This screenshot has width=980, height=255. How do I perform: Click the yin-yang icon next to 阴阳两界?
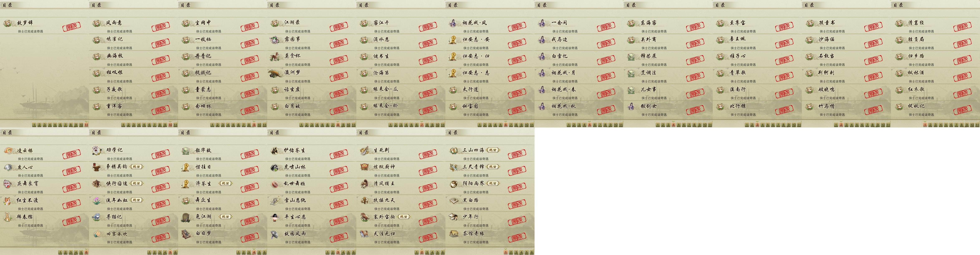453,184
